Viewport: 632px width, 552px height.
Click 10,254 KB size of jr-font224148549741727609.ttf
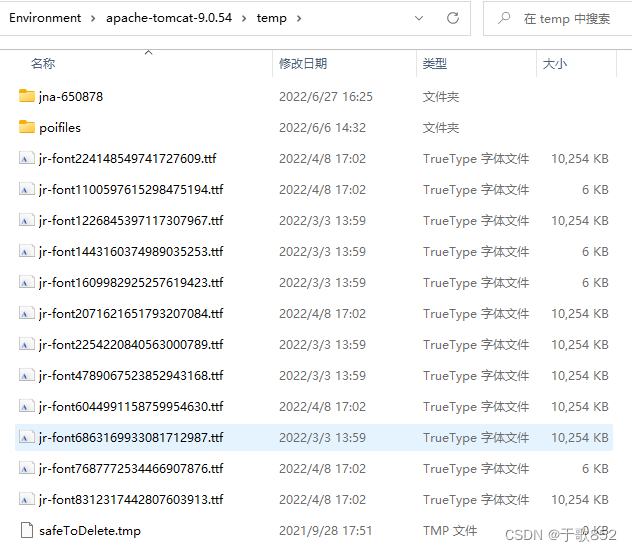point(580,159)
